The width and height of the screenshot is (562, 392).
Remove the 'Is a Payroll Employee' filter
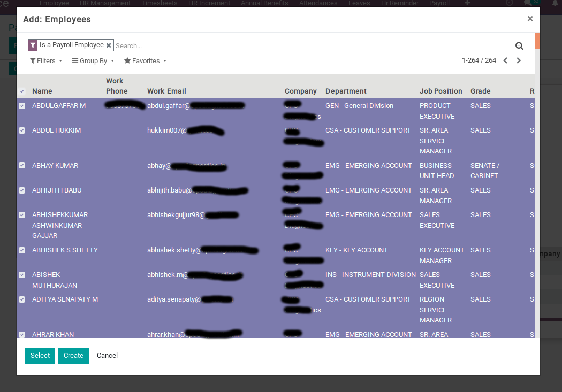[x=109, y=45]
